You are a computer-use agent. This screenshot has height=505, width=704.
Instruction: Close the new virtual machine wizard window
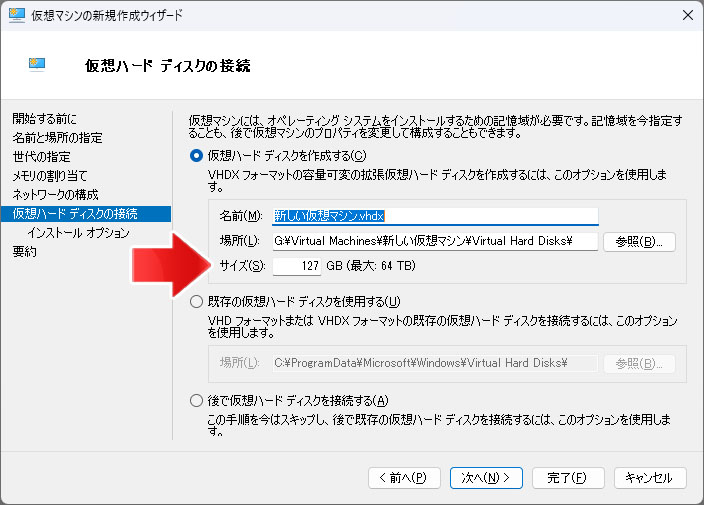click(x=687, y=15)
